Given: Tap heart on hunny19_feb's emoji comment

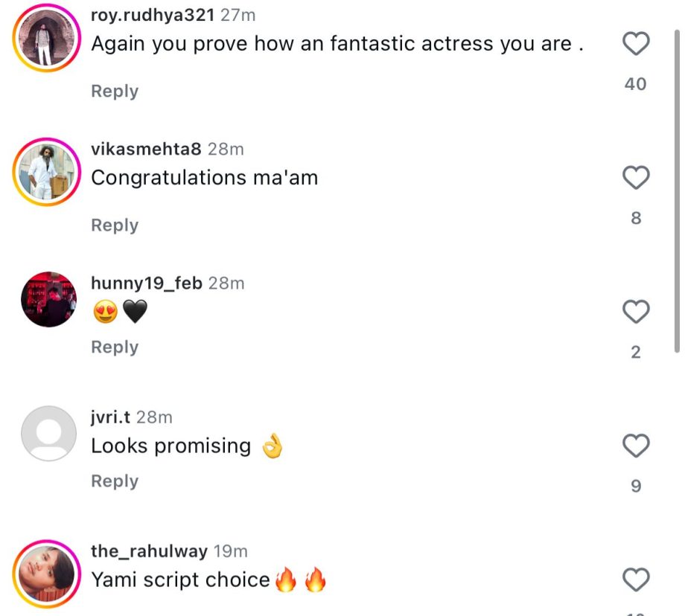Looking at the screenshot, I should [x=635, y=312].
